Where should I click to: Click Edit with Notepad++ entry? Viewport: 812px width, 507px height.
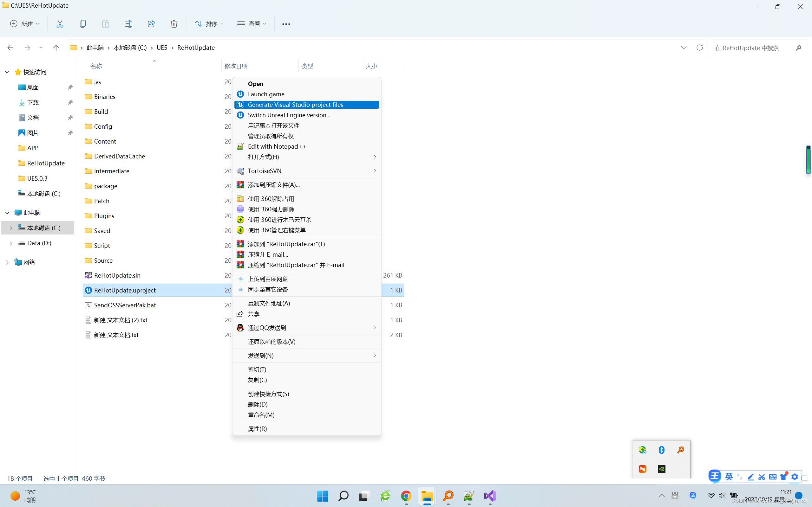(277, 146)
